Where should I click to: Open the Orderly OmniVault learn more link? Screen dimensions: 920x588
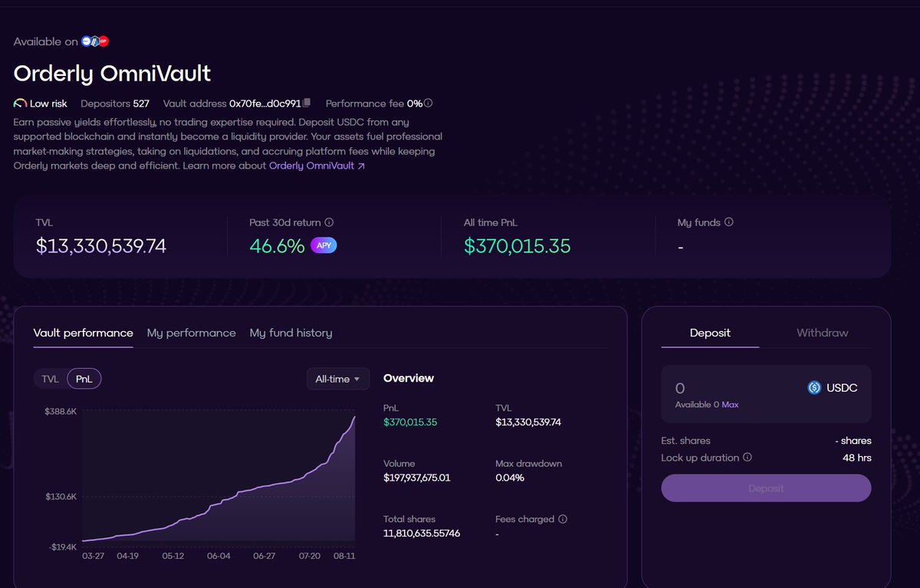click(x=317, y=166)
